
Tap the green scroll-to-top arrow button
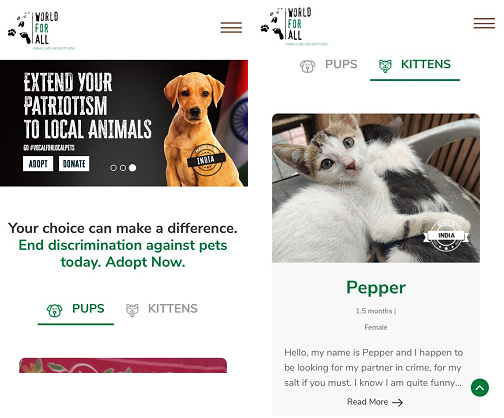[480, 388]
